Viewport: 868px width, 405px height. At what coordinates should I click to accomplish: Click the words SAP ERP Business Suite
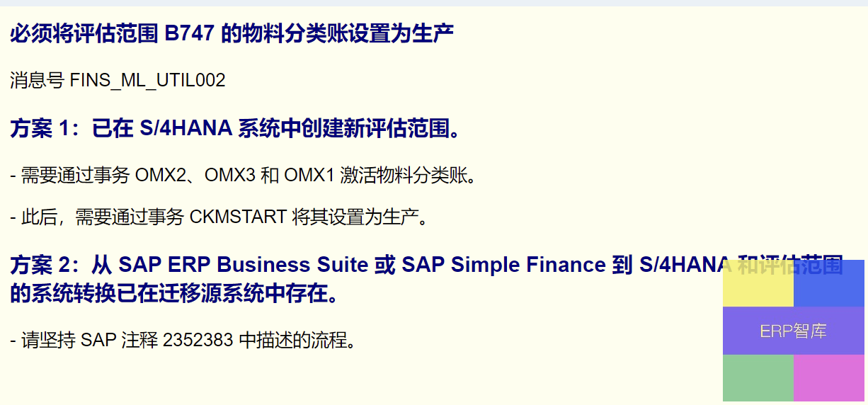[x=244, y=265]
